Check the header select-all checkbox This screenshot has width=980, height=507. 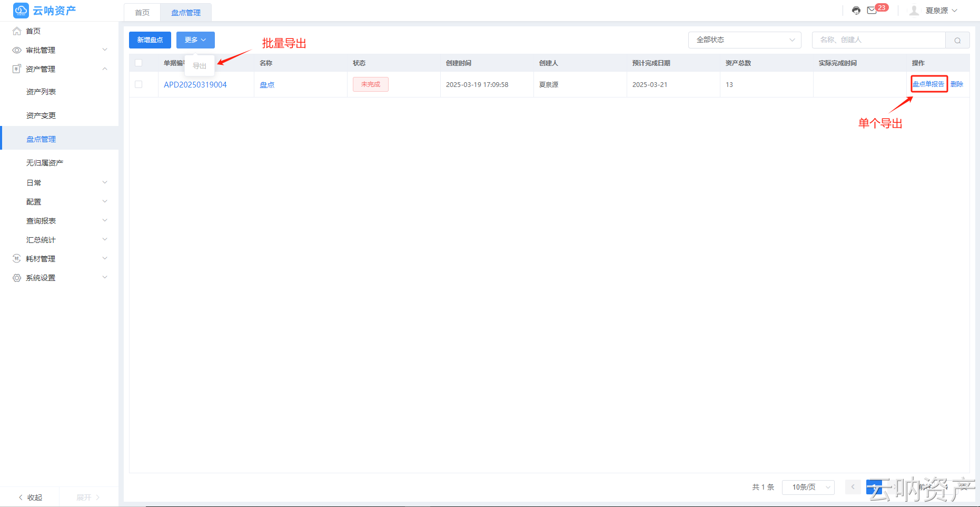pos(138,62)
